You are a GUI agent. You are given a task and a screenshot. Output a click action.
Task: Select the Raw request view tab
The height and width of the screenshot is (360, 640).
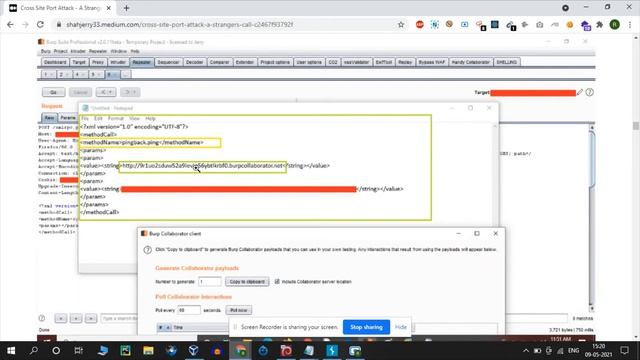[49, 118]
